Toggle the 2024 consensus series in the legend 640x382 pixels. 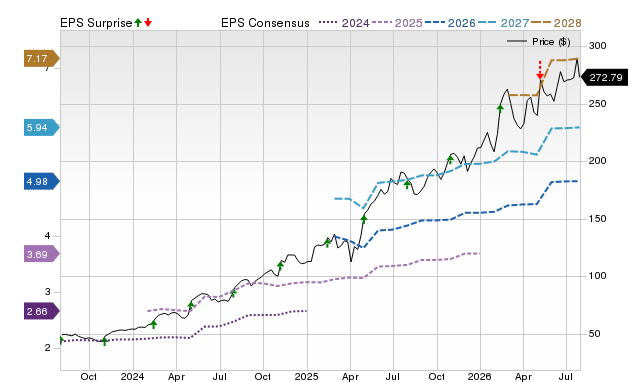coord(344,23)
